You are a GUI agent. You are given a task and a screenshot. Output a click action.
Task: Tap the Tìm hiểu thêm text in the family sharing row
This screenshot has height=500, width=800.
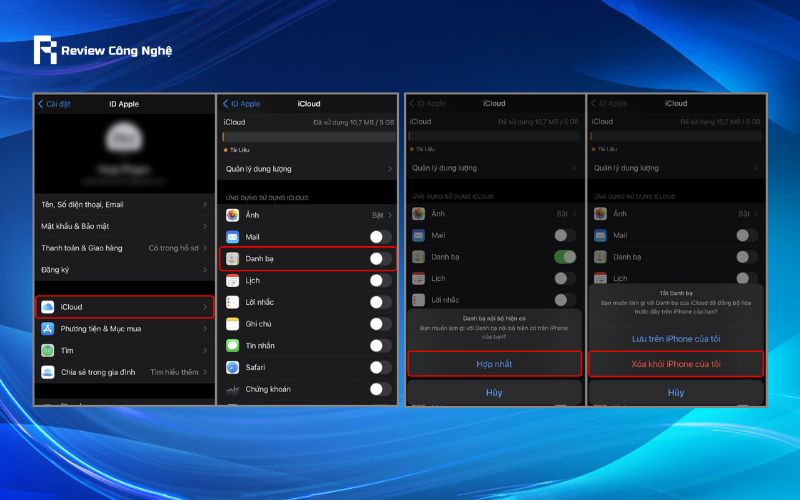pos(174,372)
